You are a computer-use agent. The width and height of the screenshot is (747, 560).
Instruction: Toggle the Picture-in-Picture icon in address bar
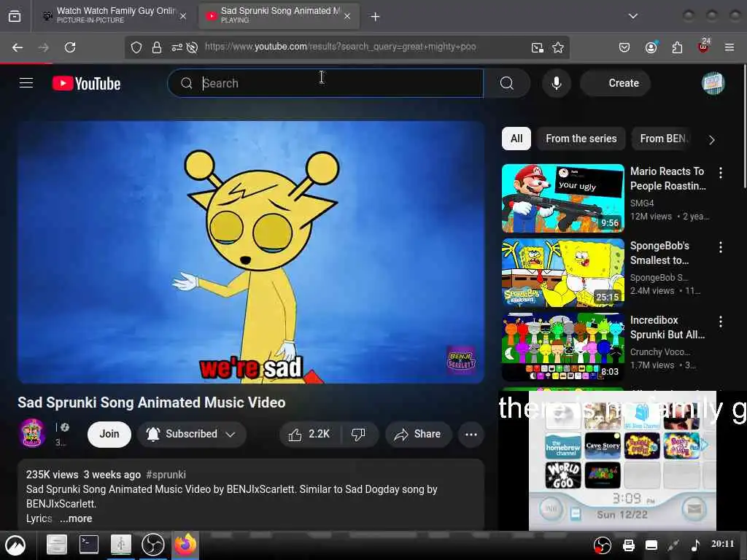[x=538, y=47]
